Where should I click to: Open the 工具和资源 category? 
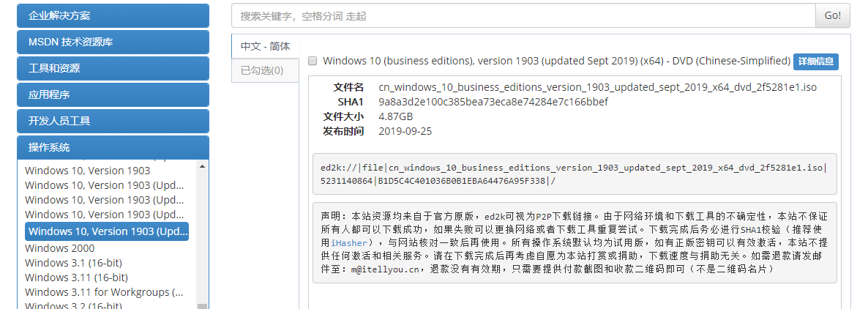[x=113, y=68]
